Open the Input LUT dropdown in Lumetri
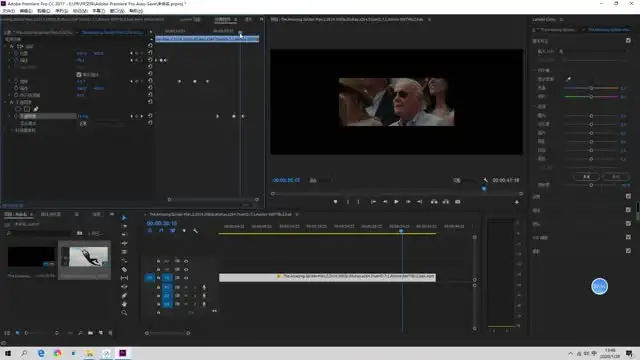 [x=596, y=51]
